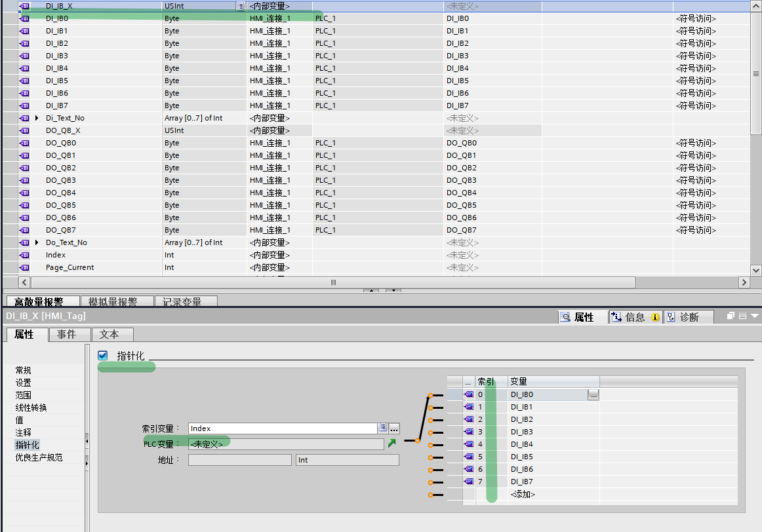Click the DI_IB6 variable in the index table
The width and height of the screenshot is (762, 532).
click(x=522, y=469)
